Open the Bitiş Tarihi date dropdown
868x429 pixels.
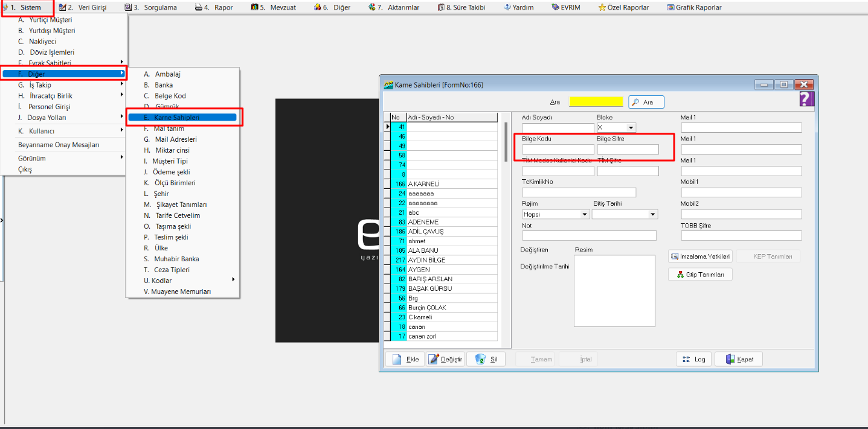652,214
